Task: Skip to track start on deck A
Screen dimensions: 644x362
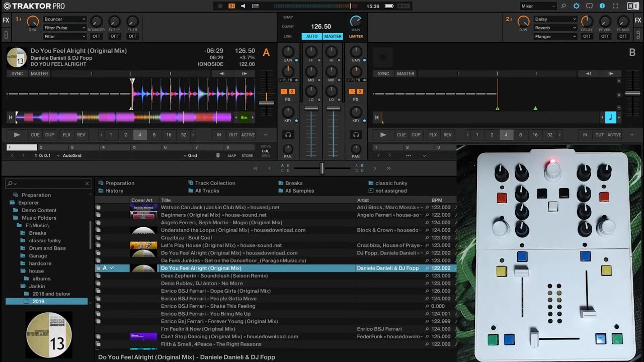Action: click(10, 118)
